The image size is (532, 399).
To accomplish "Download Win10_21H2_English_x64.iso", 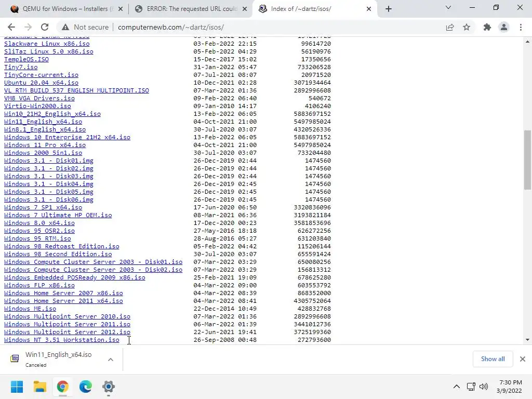I will [x=52, y=114].
